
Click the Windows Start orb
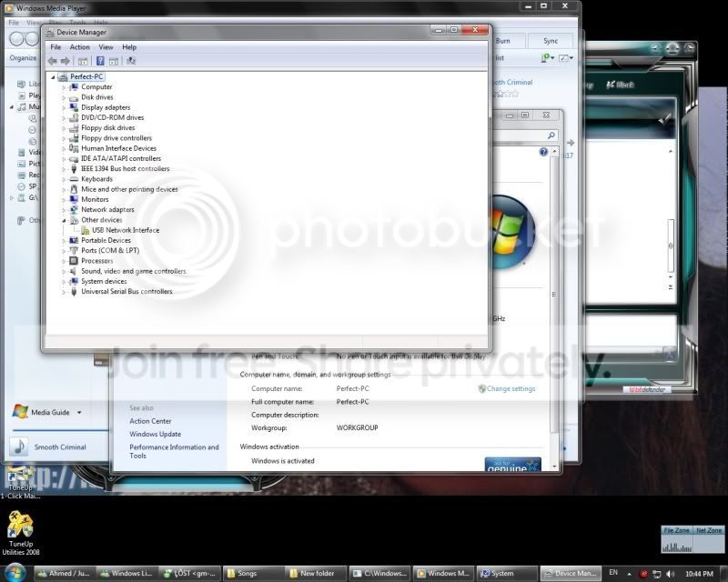(15, 573)
